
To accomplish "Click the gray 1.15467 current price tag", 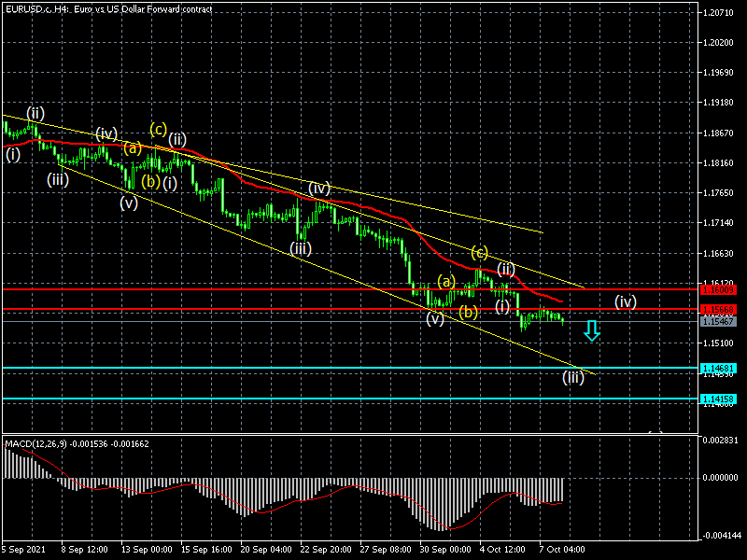I will coord(718,321).
